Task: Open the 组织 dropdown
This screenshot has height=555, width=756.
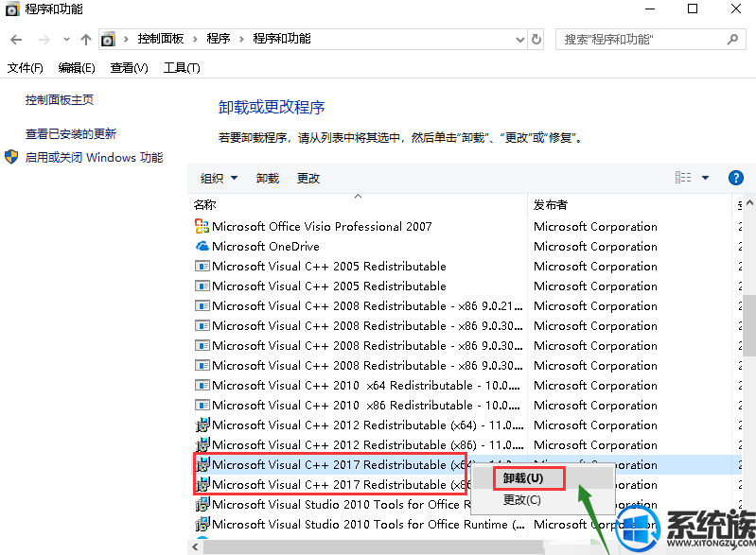Action: pos(220,179)
